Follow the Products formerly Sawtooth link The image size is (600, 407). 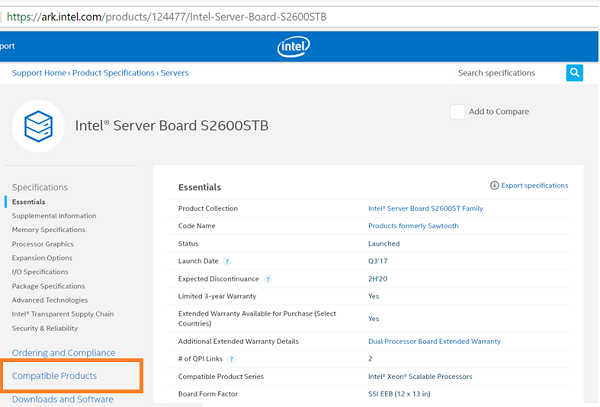pyautogui.click(x=415, y=226)
